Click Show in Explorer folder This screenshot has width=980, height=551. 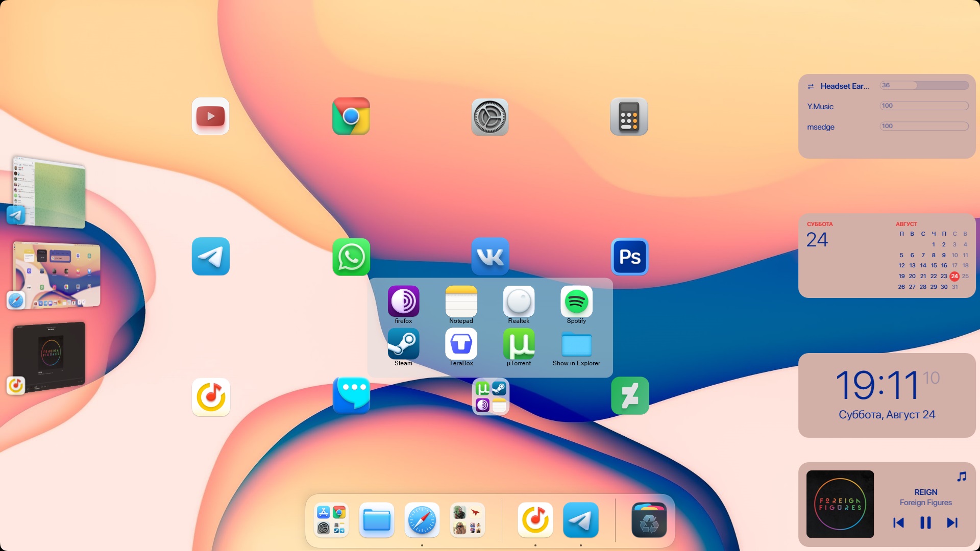[x=576, y=347]
